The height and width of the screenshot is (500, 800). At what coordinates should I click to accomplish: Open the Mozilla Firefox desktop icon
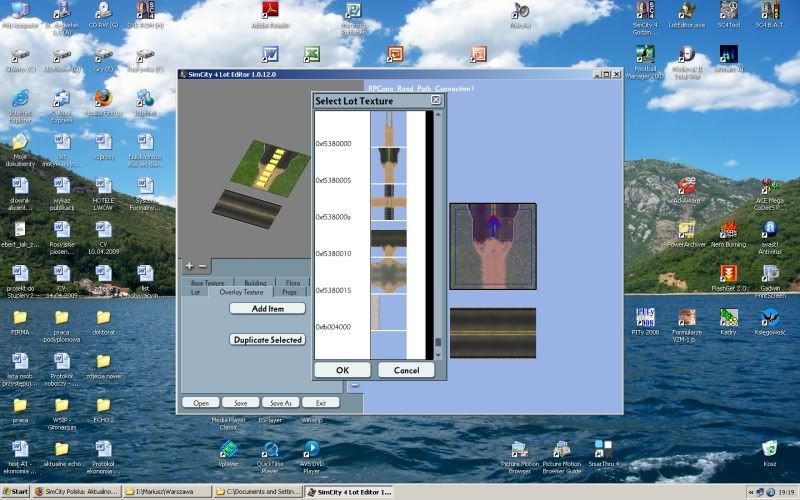coord(103,103)
